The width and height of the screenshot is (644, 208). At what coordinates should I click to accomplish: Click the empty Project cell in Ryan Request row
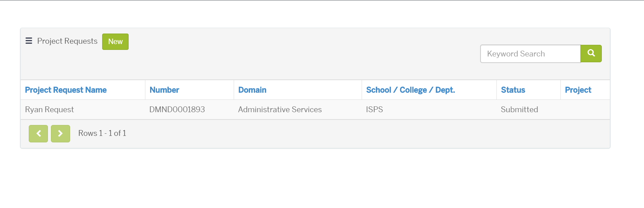(585, 110)
